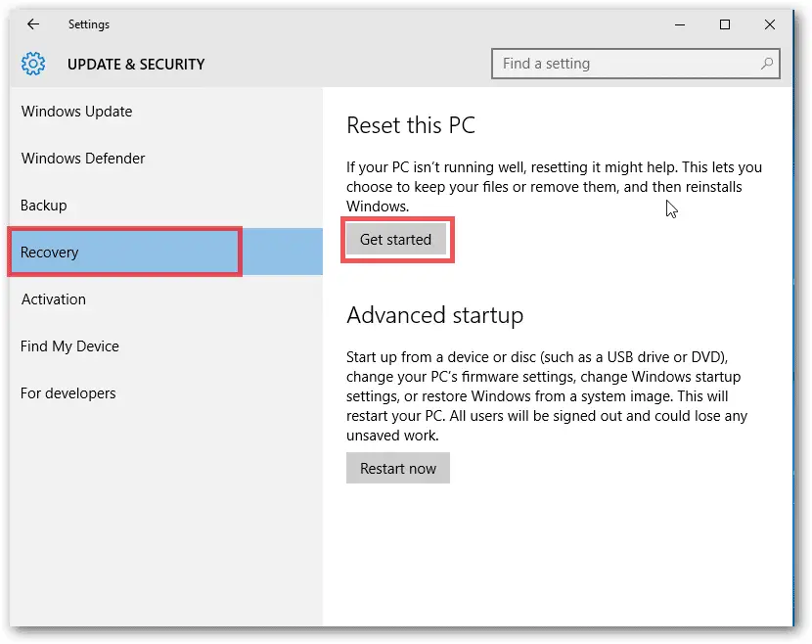Open Find My Device settings
Viewport: 812px width, 644px height.
pos(165,346)
